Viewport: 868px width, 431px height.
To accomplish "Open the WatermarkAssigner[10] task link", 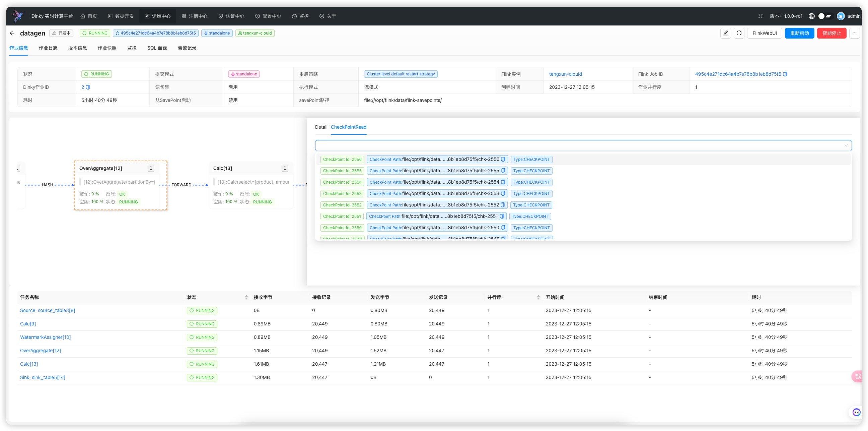I will click(45, 337).
